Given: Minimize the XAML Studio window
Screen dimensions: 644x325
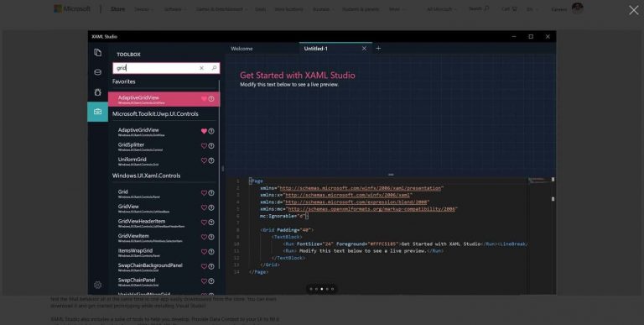Looking at the screenshot, I should click(x=514, y=37).
